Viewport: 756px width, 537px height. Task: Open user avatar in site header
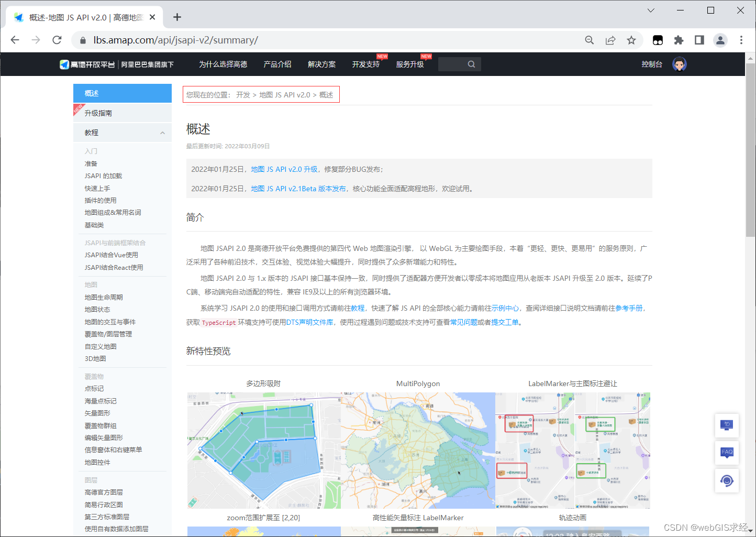(680, 64)
